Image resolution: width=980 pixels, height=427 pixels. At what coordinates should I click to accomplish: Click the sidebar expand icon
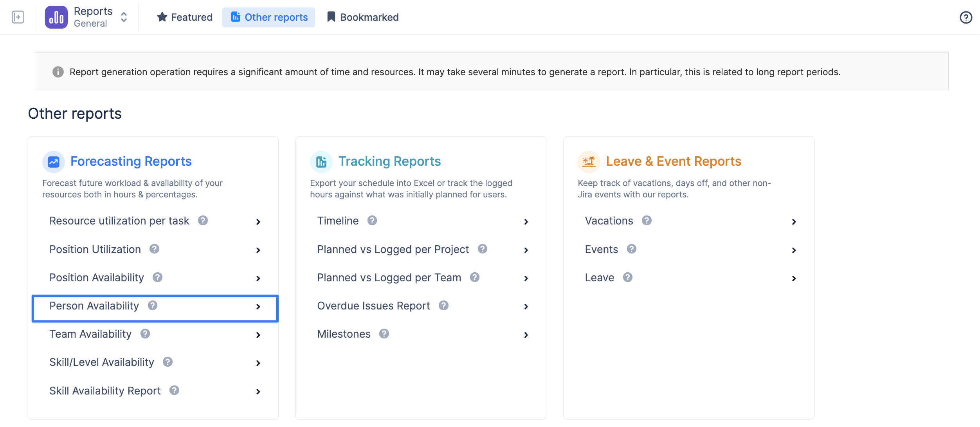(x=18, y=17)
